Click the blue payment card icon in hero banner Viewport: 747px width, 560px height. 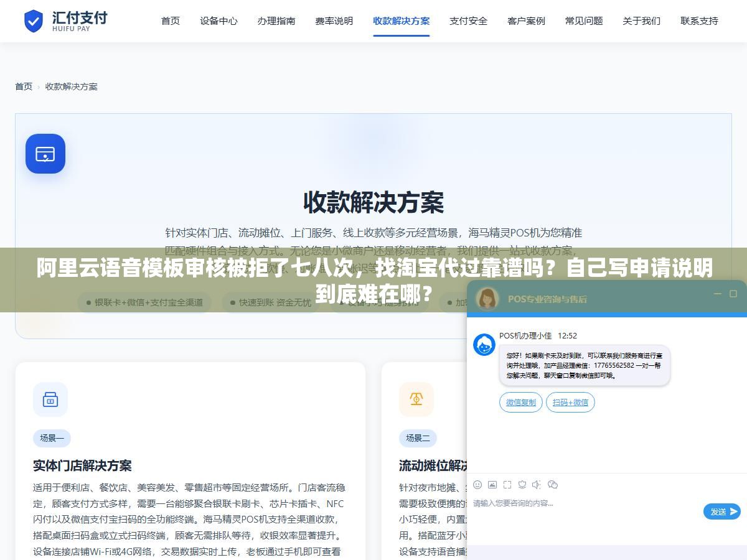(45, 154)
